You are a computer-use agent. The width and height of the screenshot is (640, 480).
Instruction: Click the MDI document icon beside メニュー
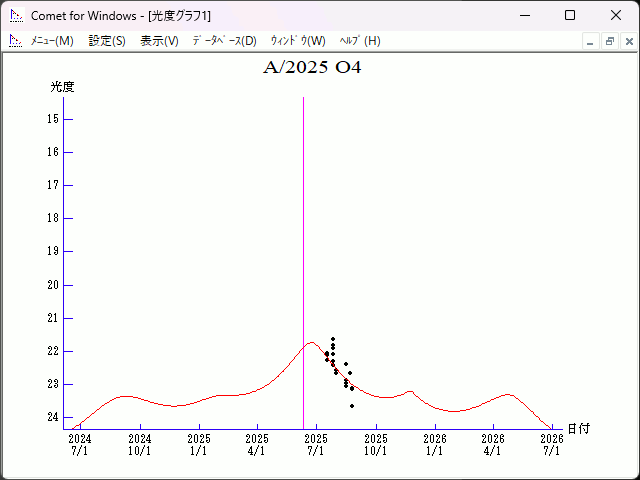[15, 41]
